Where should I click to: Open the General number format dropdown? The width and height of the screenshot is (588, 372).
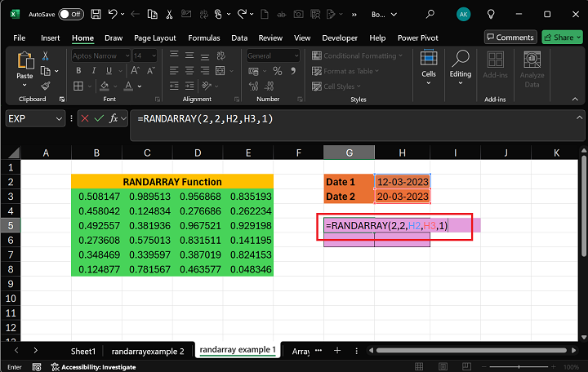click(296, 55)
